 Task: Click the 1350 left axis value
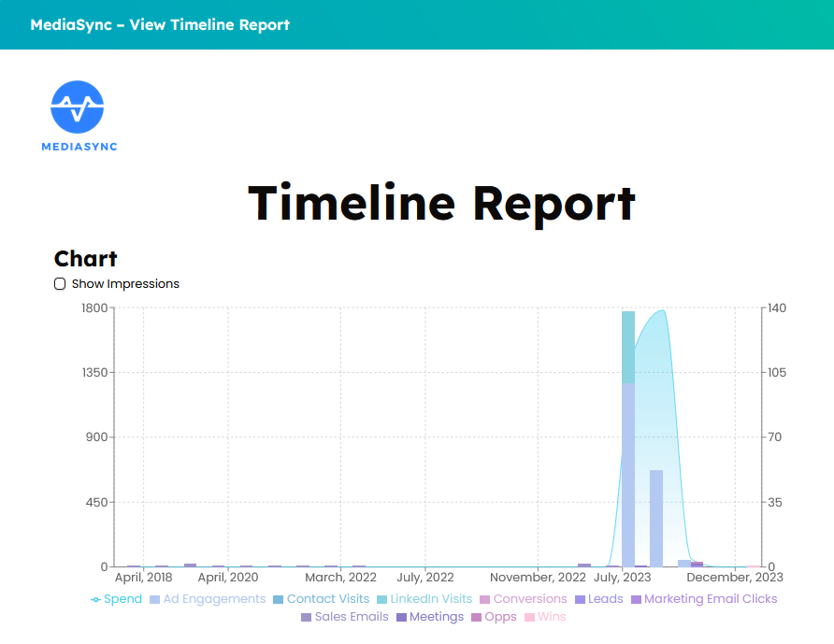(x=94, y=372)
